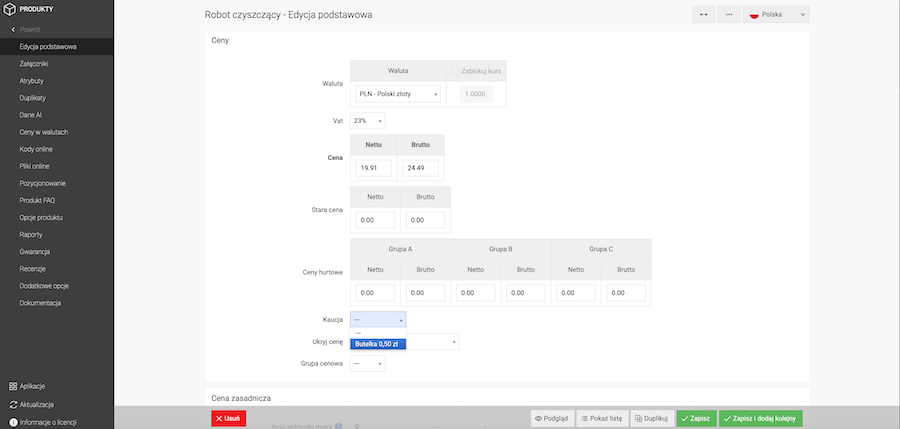Click the Grupa A Brutto price field
This screenshot has height=429, width=900.
(x=425, y=293)
